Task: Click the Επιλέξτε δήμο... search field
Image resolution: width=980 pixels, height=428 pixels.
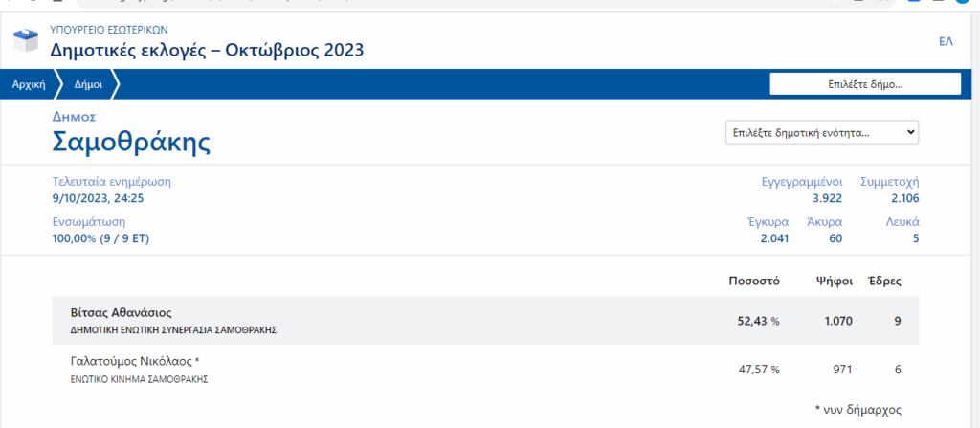Action: click(x=865, y=84)
